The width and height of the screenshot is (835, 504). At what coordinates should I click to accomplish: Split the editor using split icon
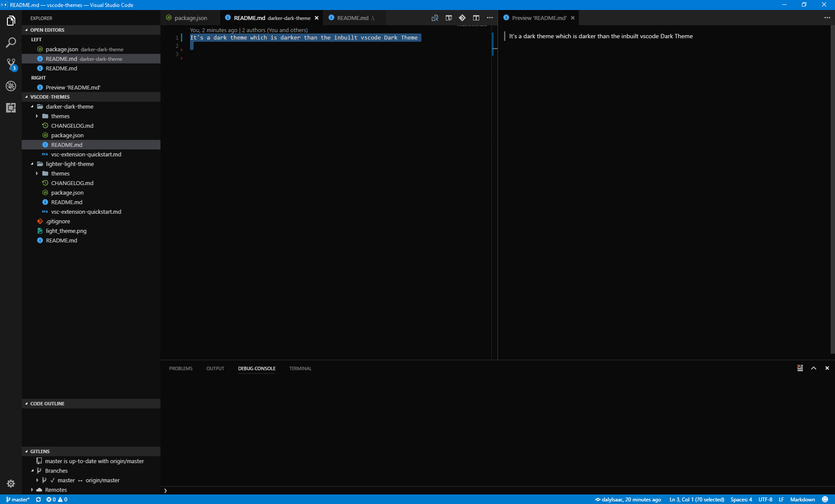(476, 18)
